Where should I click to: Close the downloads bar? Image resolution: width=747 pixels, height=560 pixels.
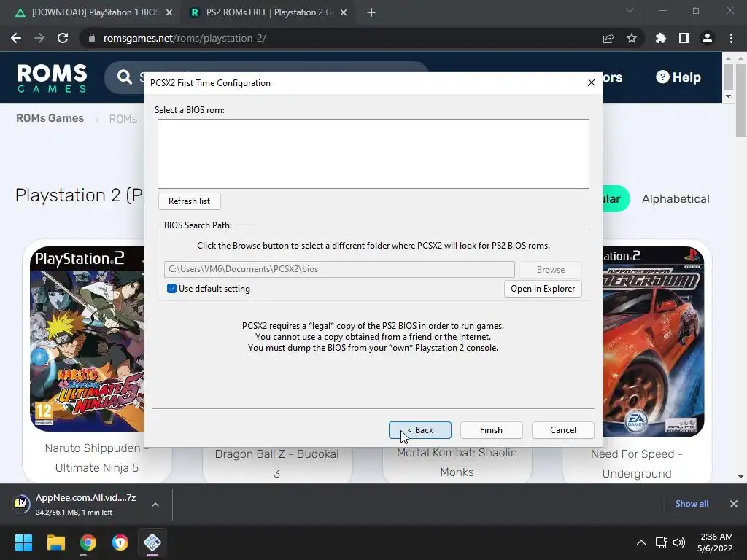(734, 504)
